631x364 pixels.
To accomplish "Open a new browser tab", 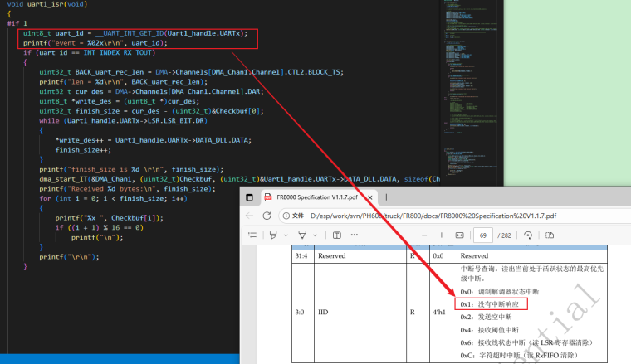I will click(386, 197).
